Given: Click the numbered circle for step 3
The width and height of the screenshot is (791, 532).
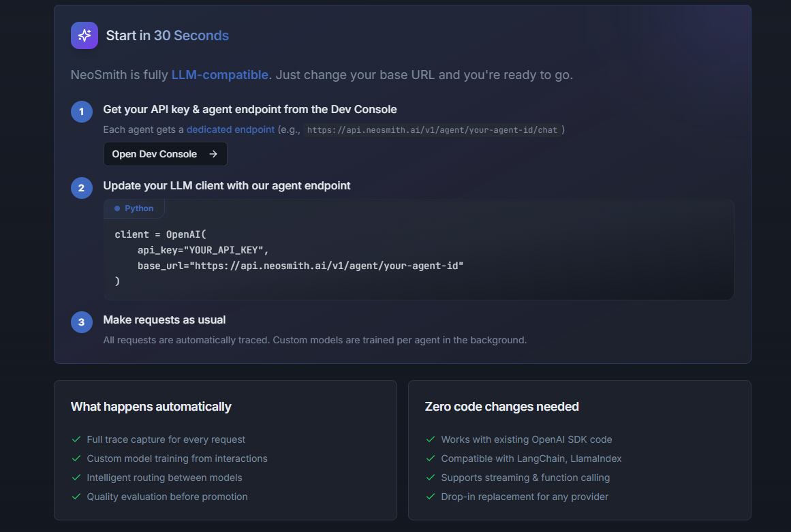Looking at the screenshot, I should (x=81, y=322).
